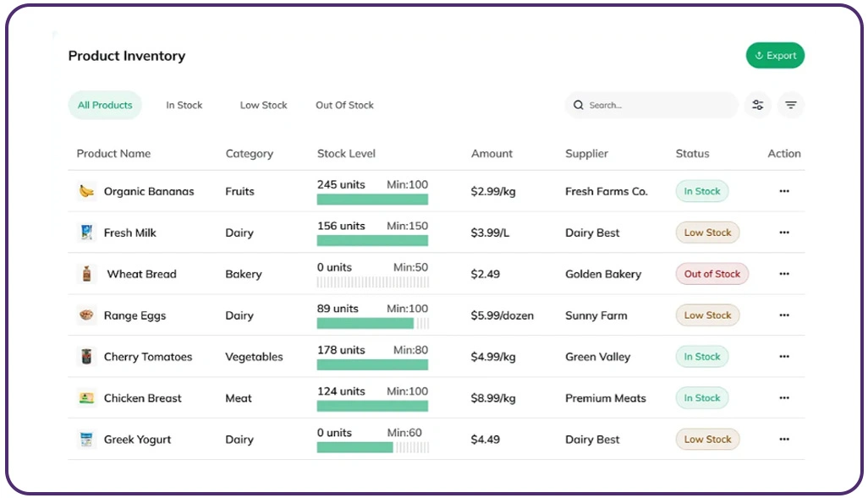Click the Stock Level column header
The image size is (868, 498).
click(346, 154)
